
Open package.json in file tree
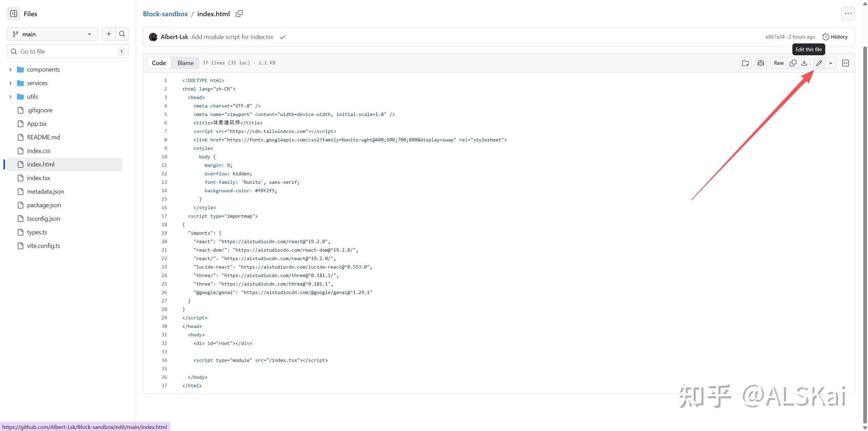click(x=44, y=205)
